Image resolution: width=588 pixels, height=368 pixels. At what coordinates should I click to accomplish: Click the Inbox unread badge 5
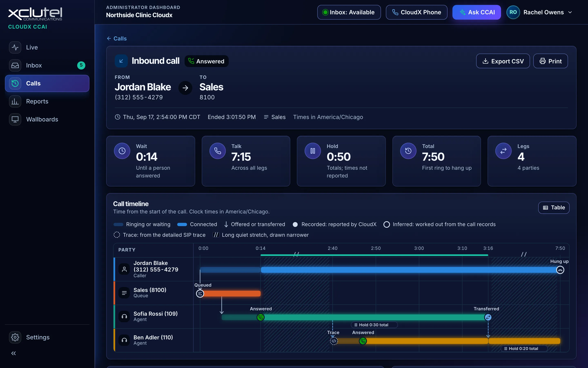click(81, 65)
